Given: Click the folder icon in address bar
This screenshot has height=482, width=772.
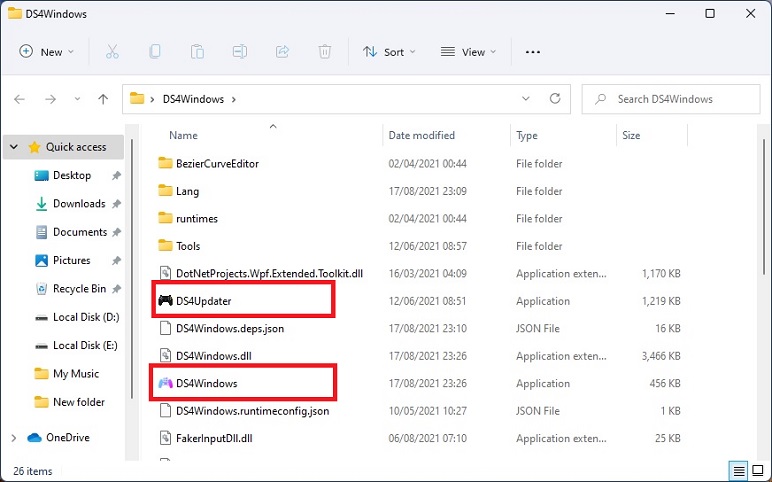Looking at the screenshot, I should [x=137, y=99].
